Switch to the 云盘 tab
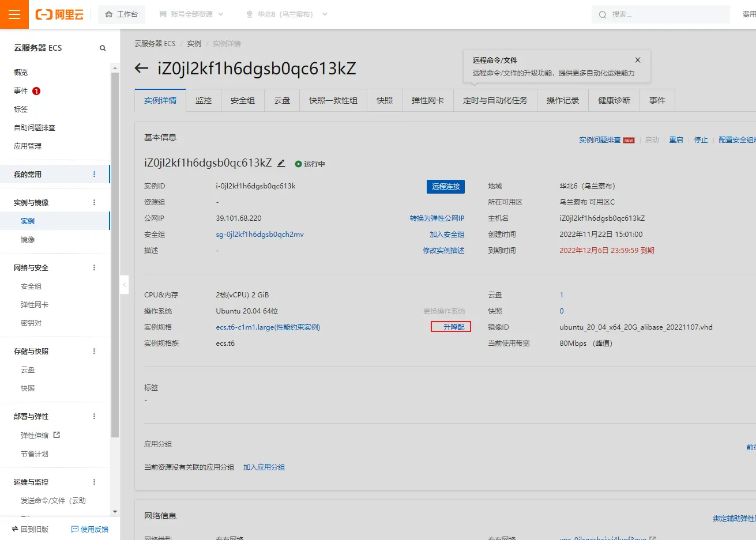Screen dimensions: 756x540 click(x=282, y=100)
